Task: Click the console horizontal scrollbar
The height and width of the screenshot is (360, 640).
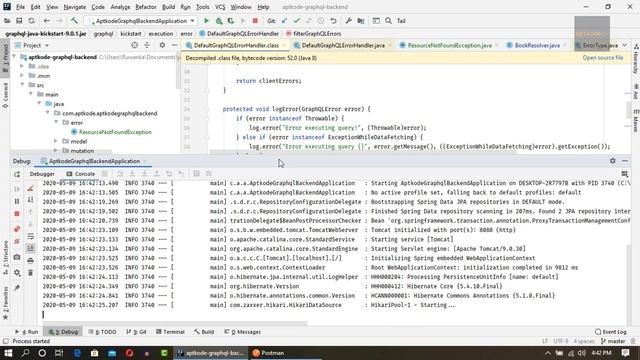Action: 174,323
